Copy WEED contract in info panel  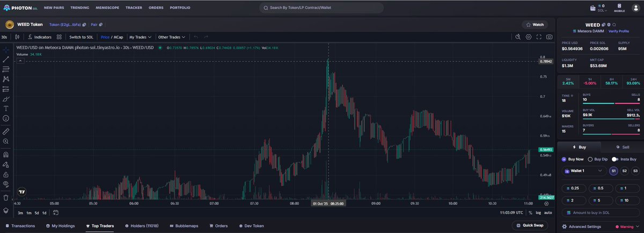[603, 25]
